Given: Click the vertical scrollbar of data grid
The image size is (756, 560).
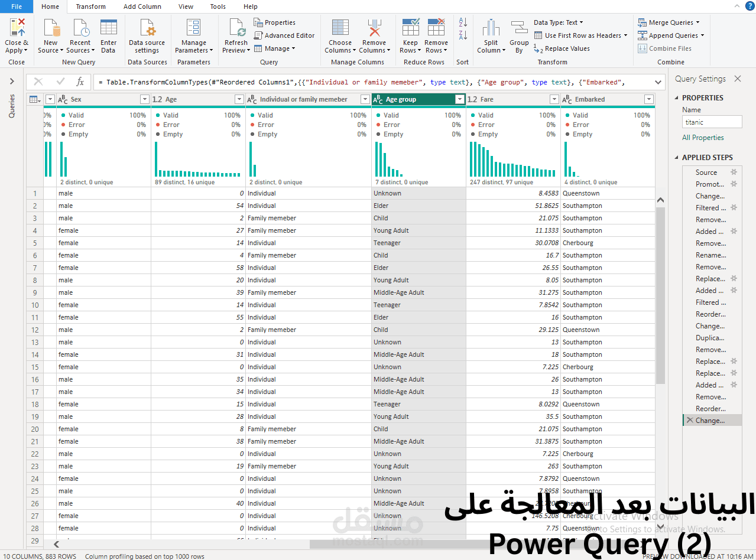Looking at the screenshot, I should tap(660, 295).
